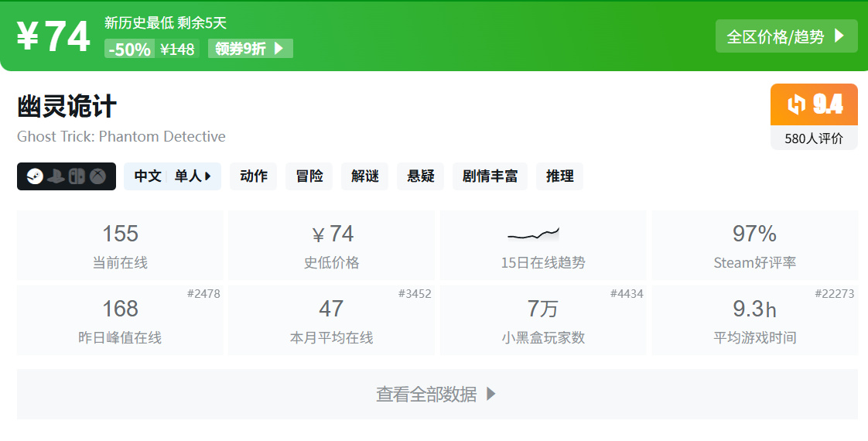
Task: Click the 580人评价 rating count
Action: point(814,138)
